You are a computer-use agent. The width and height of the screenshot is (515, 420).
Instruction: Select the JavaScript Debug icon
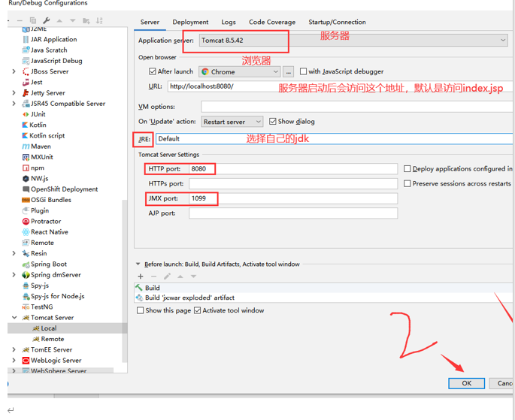[x=26, y=61]
